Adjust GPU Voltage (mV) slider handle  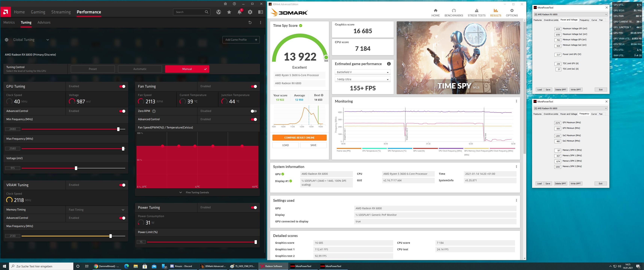tap(76, 168)
